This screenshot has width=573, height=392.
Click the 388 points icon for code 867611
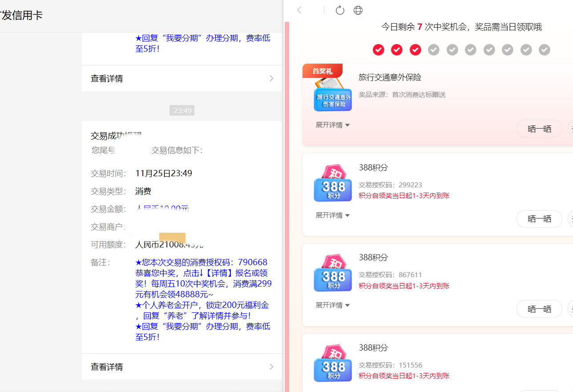[x=333, y=273]
